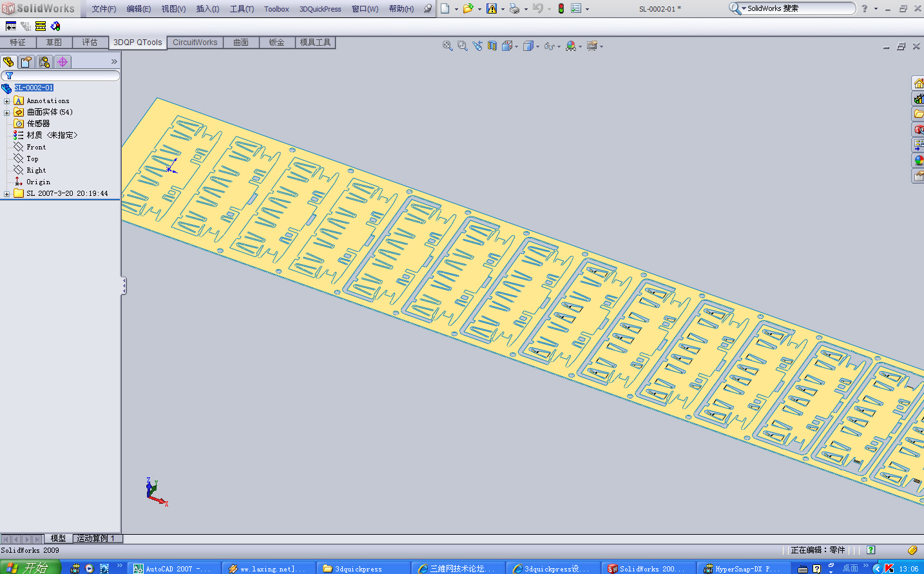Select the 材质 <未指定> item
The image size is (924, 574).
point(52,135)
